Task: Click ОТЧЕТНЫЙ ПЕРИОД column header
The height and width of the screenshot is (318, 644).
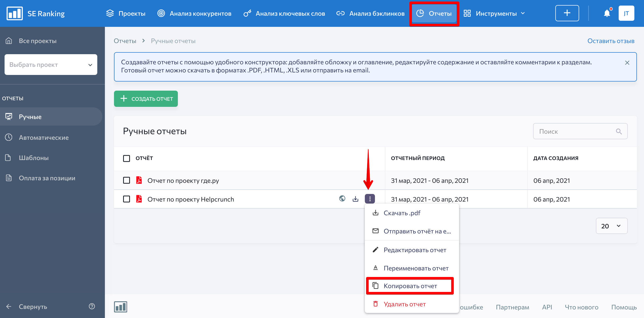Action: tap(418, 158)
